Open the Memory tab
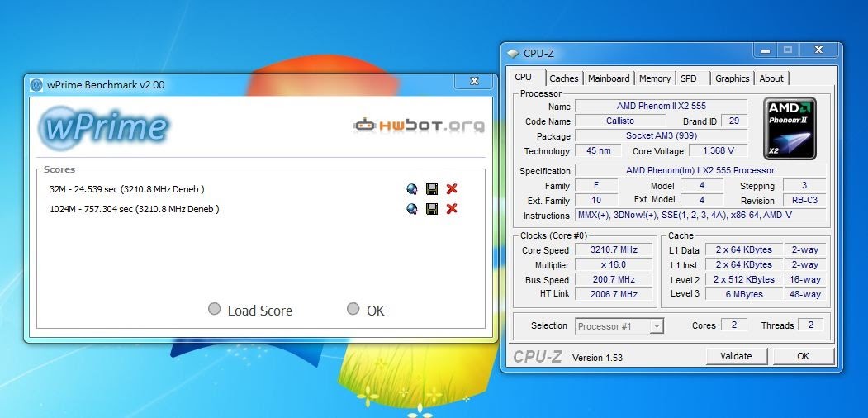Viewport: 868px width, 418px height. (x=655, y=78)
